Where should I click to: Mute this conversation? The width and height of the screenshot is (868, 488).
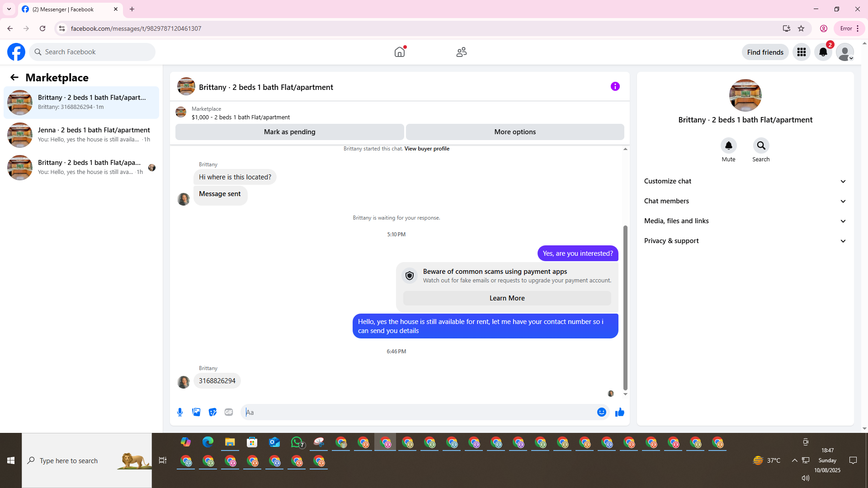[x=728, y=145]
